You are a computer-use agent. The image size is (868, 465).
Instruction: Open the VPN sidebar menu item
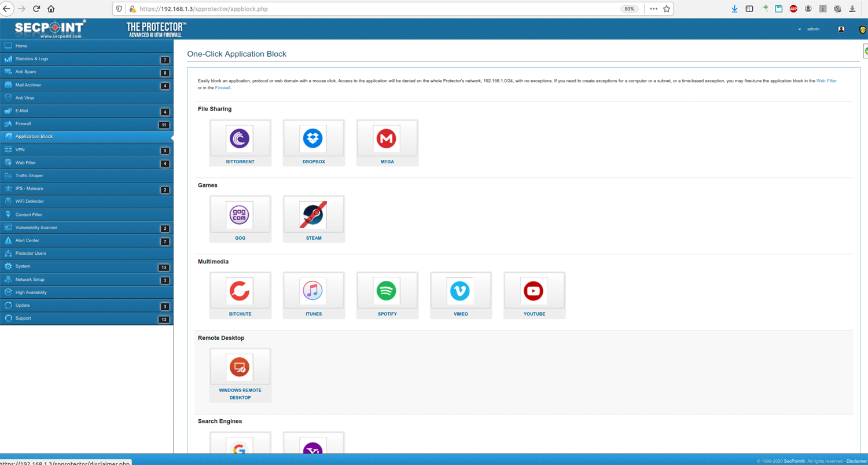[x=20, y=150]
